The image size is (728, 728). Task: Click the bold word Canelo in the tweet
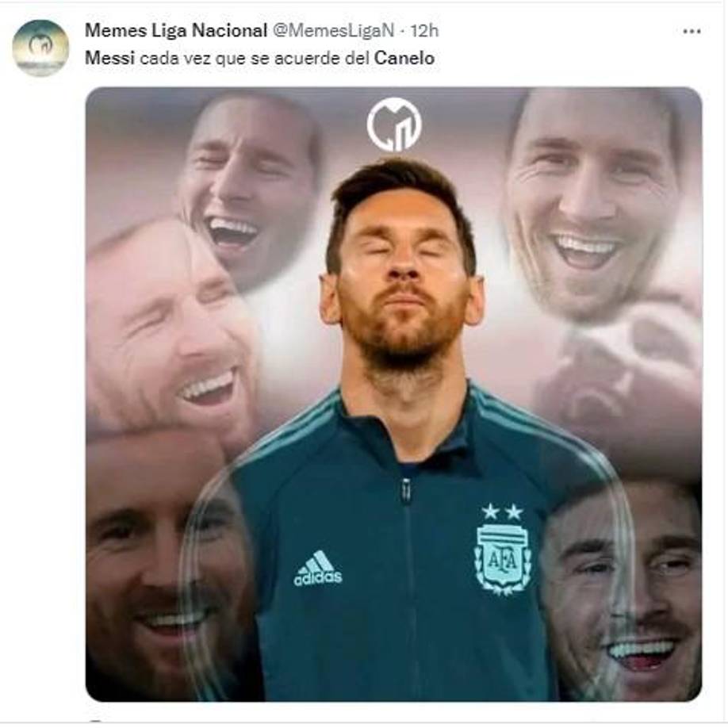click(405, 58)
